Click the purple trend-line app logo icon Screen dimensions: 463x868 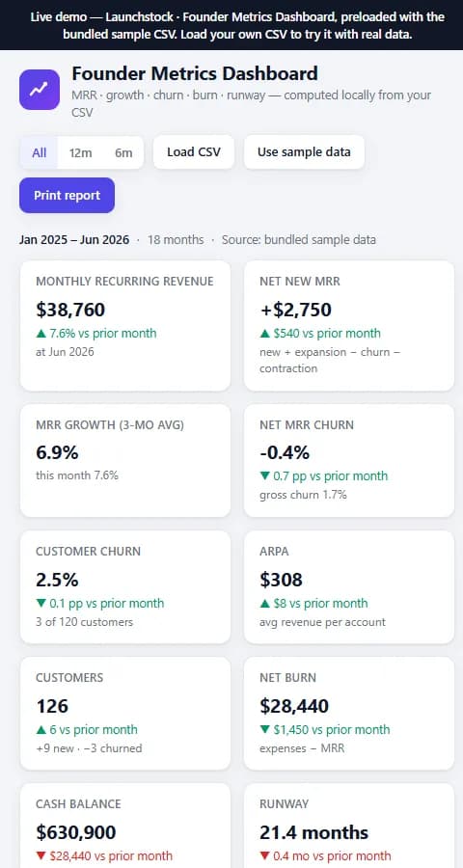point(40,89)
